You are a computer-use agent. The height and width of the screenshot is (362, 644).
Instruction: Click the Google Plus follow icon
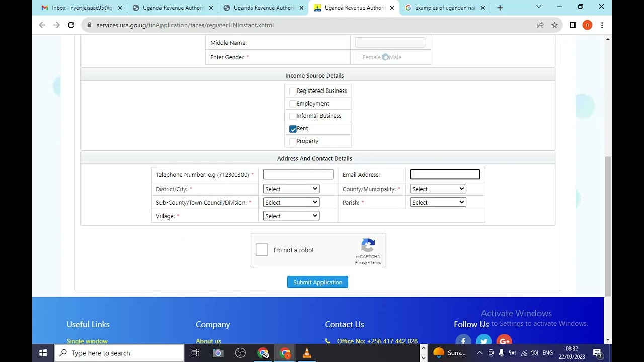coord(504,341)
